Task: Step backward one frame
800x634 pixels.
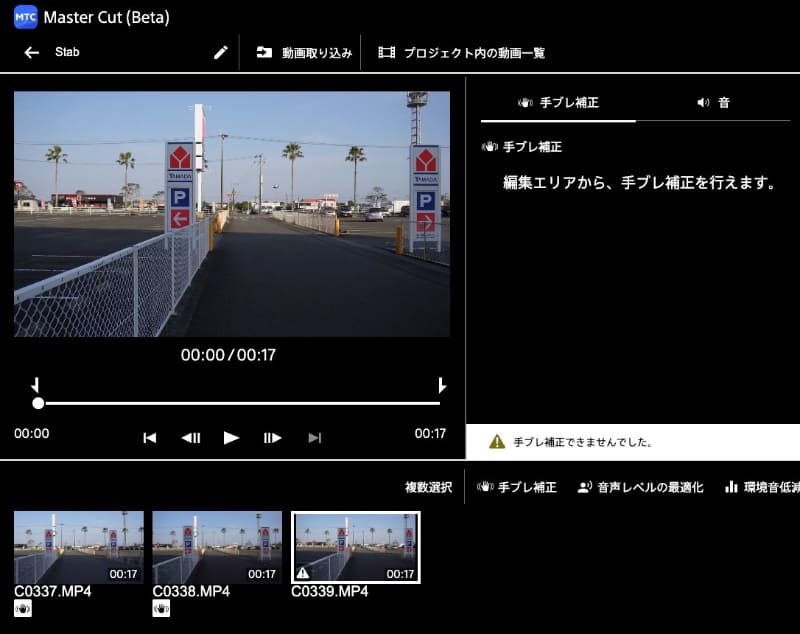Action: click(190, 437)
